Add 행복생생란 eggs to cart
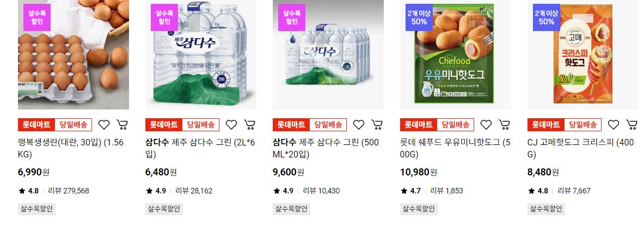The image size is (644, 225). pyautogui.click(x=122, y=125)
